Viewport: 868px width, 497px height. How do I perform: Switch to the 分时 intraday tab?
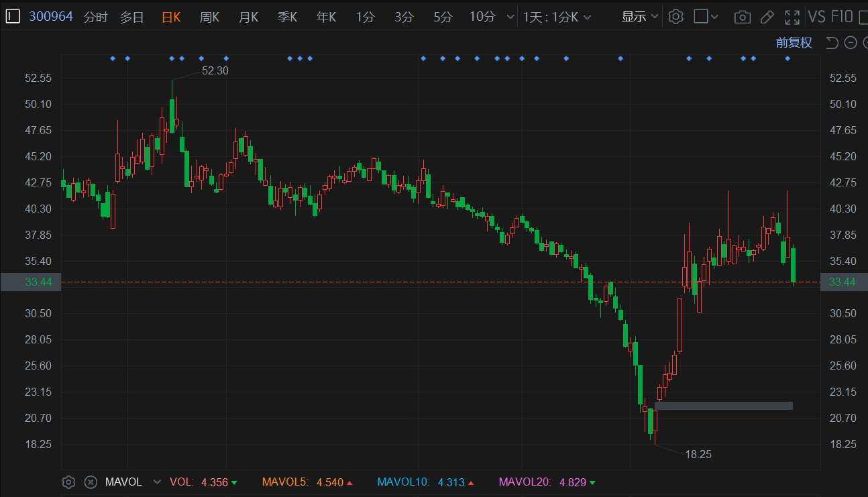point(95,17)
